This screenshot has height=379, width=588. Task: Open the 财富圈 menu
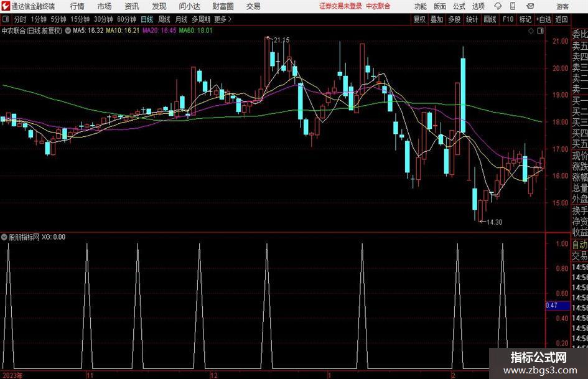point(223,6)
